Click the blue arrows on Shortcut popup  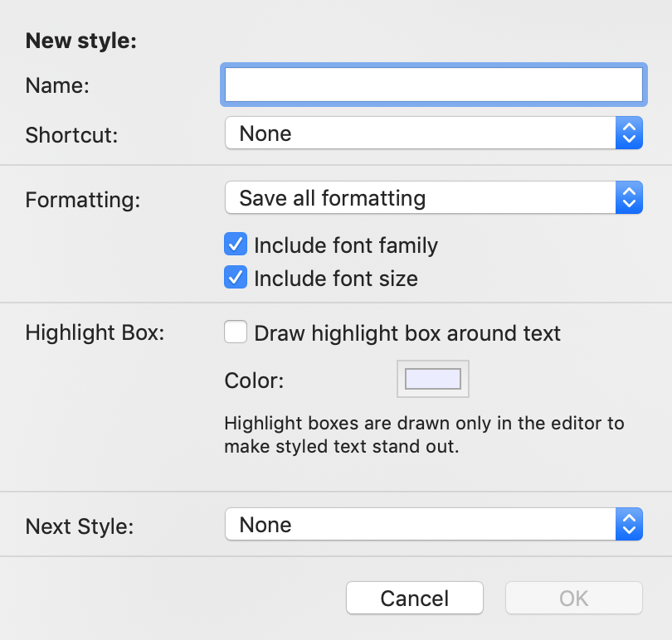click(629, 133)
